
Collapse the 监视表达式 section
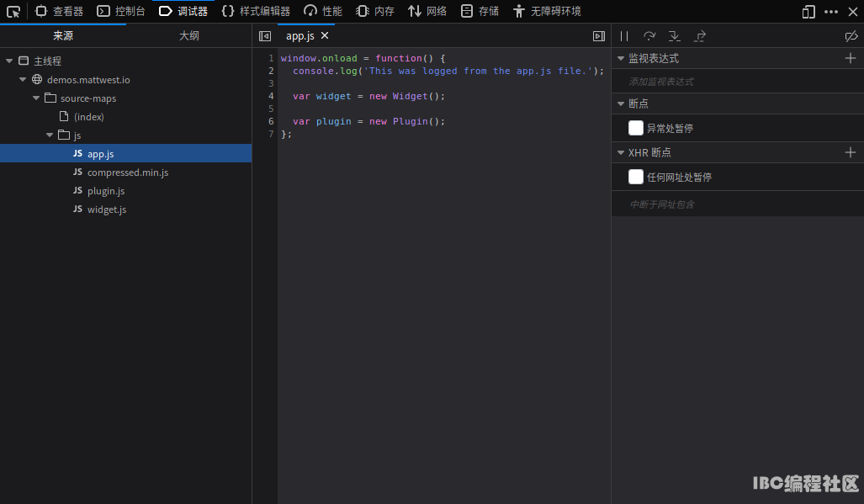coord(622,58)
